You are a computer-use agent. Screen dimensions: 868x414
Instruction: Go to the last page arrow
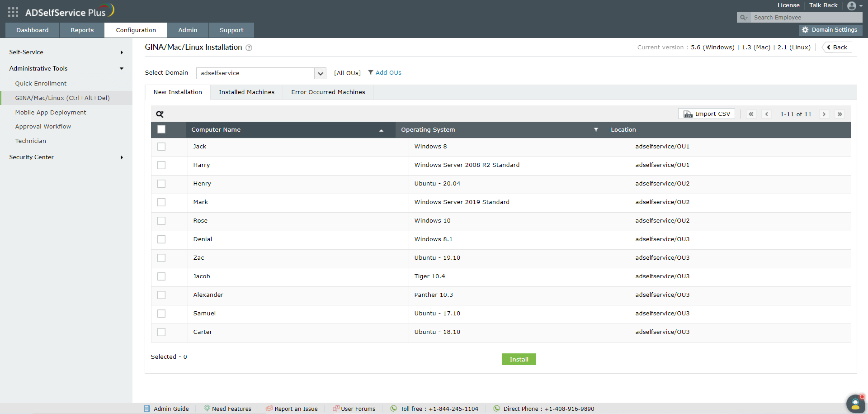coord(840,114)
